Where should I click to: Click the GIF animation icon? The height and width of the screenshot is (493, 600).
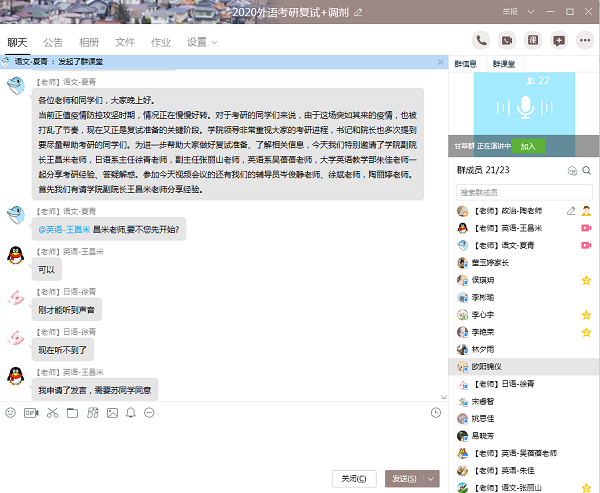[x=31, y=412]
